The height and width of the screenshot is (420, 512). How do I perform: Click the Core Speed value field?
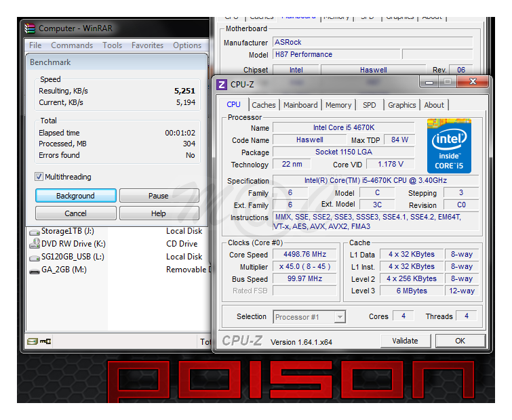pyautogui.click(x=304, y=255)
